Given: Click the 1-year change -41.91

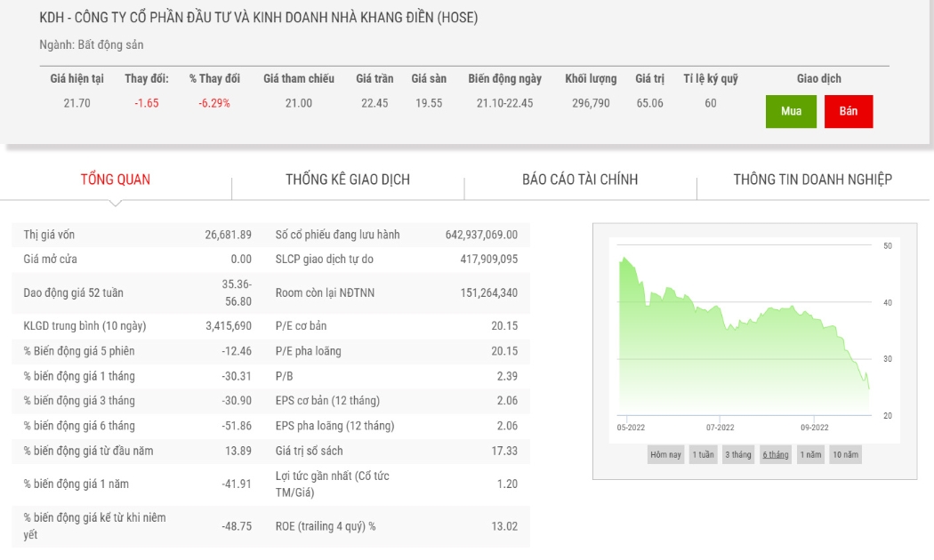Looking at the screenshot, I should [x=237, y=484].
